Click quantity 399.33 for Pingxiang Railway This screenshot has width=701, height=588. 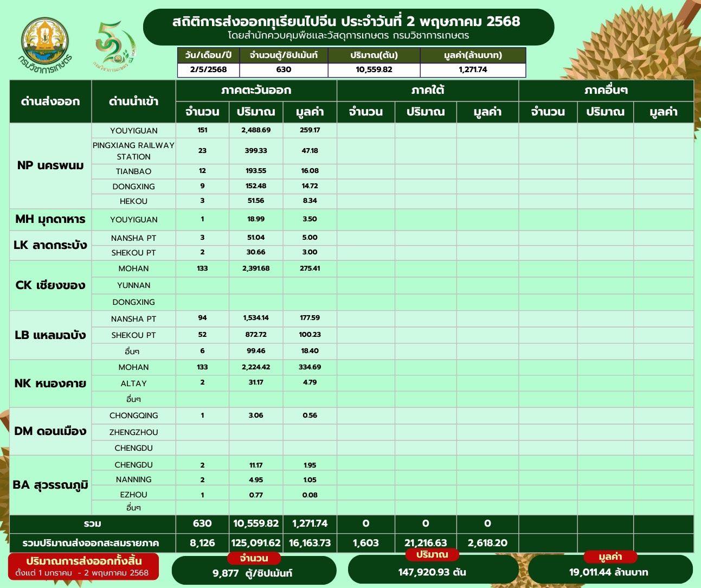pyautogui.click(x=256, y=150)
